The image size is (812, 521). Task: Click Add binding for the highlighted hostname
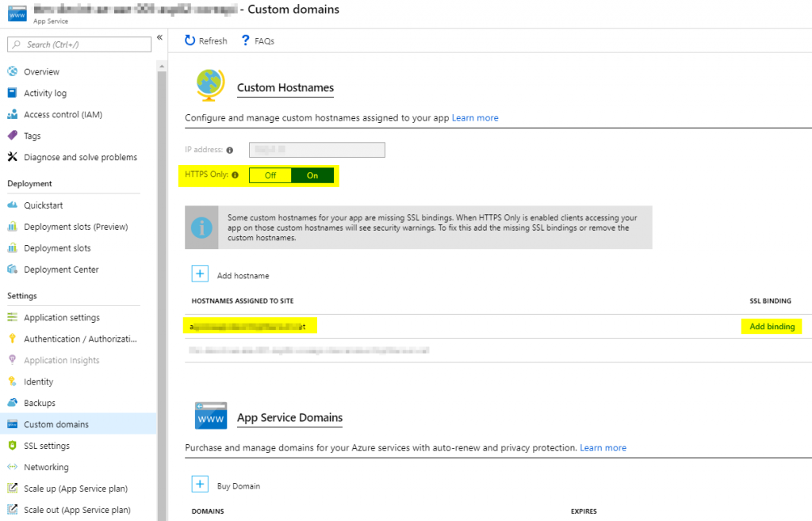[771, 326]
